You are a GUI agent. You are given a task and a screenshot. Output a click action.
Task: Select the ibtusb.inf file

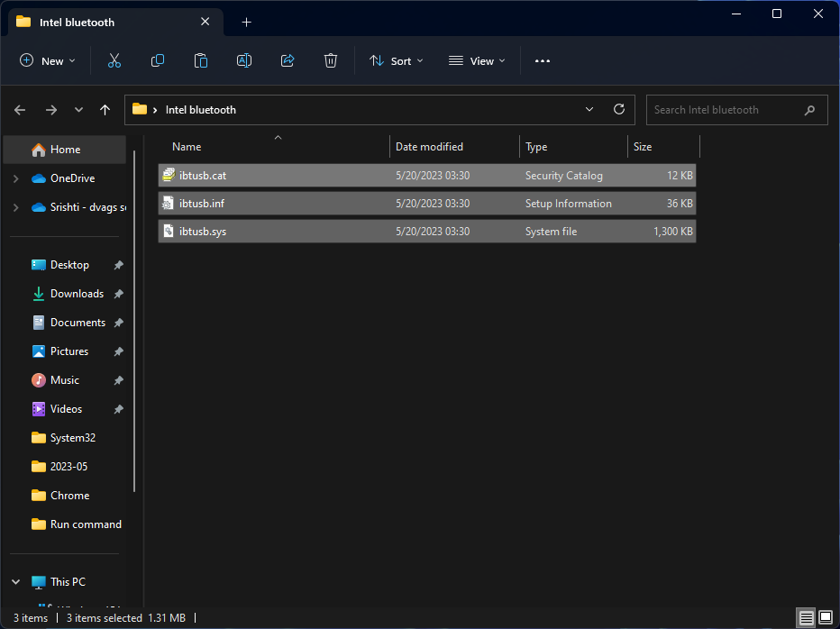[202, 204]
